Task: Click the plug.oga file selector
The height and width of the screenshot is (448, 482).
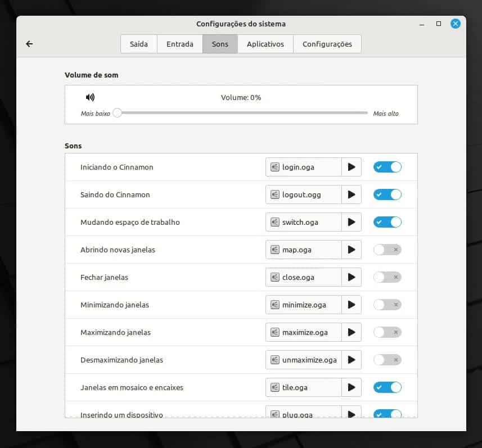Action: [304, 414]
